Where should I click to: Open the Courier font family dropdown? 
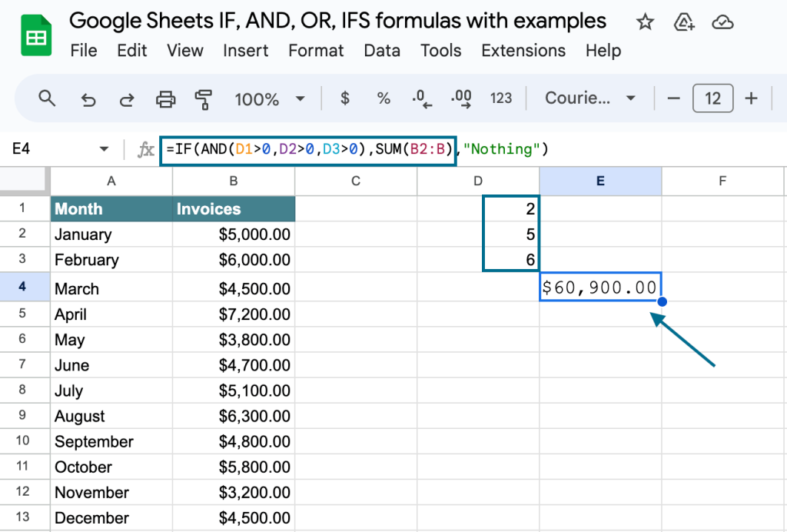click(589, 98)
